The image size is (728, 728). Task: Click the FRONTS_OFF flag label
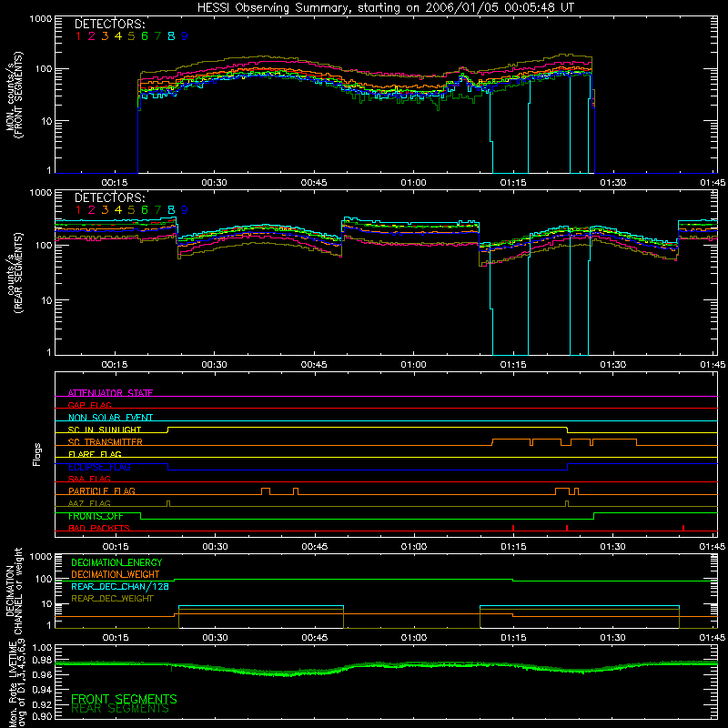point(96,516)
